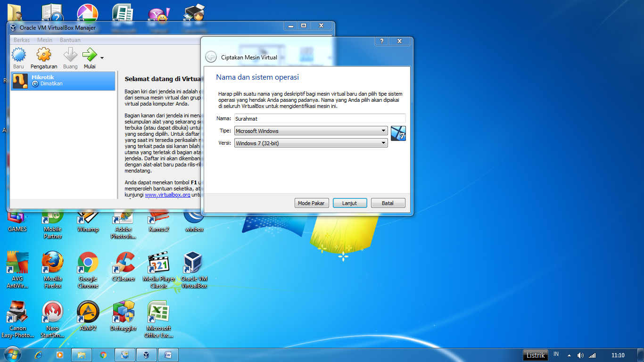
Task: Click the Nama text field
Action: 320,119
